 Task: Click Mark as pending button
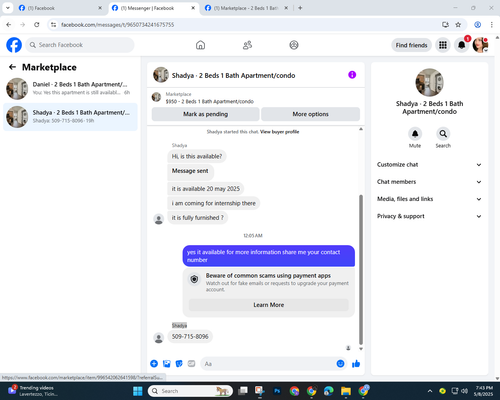coord(205,114)
